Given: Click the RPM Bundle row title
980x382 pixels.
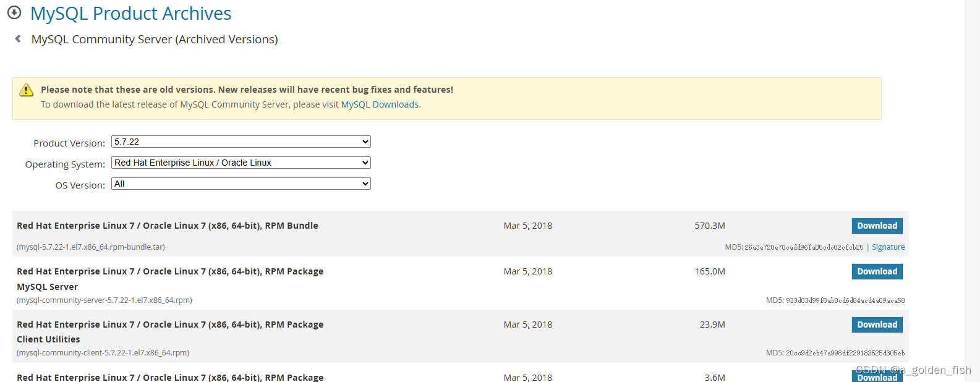Looking at the screenshot, I should [x=168, y=226].
